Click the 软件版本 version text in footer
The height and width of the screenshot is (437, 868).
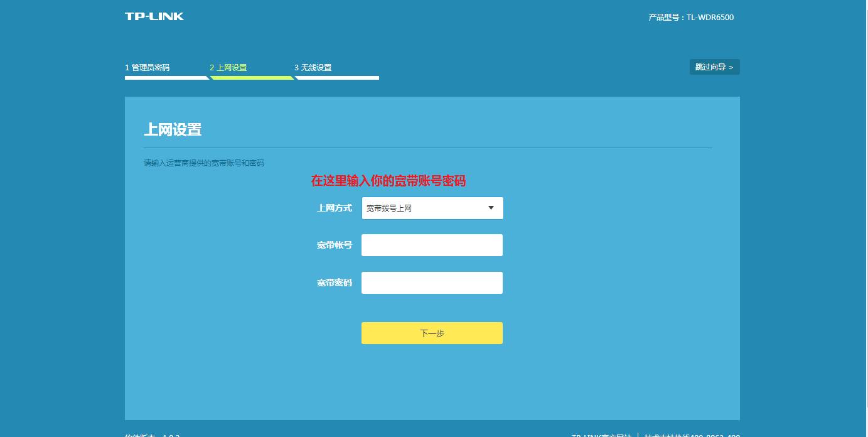147,434
